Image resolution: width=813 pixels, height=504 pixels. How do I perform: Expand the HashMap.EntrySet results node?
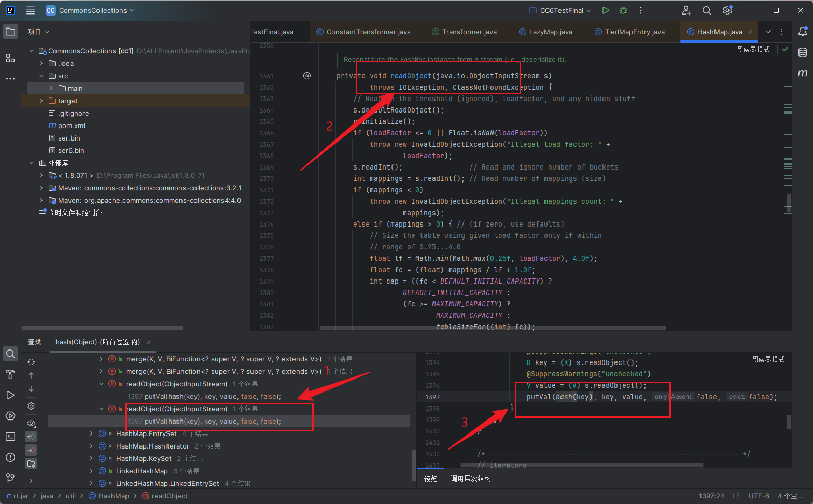tap(91, 433)
